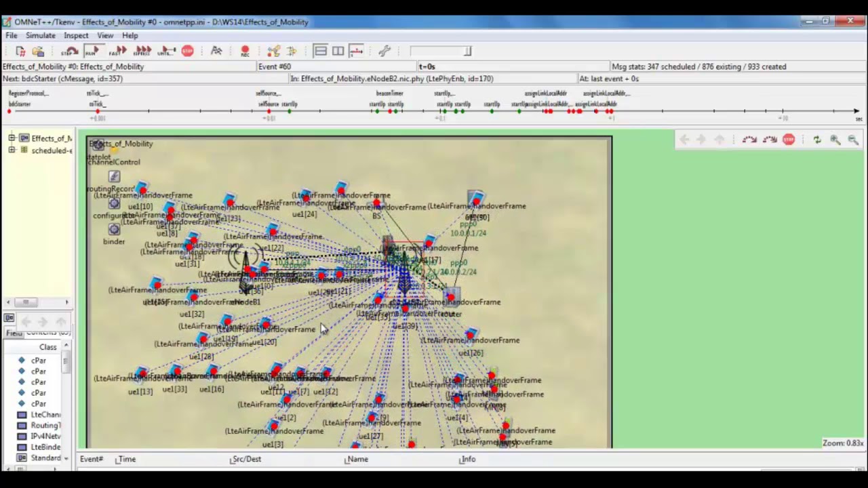This screenshot has width=868, height=488.
Task: Open the Help menu
Action: pyautogui.click(x=130, y=35)
